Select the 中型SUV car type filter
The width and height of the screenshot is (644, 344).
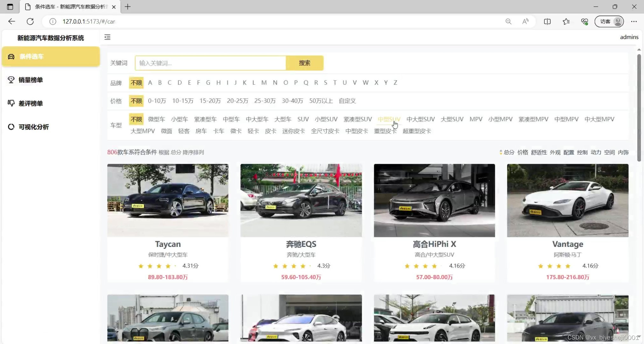[x=389, y=119]
